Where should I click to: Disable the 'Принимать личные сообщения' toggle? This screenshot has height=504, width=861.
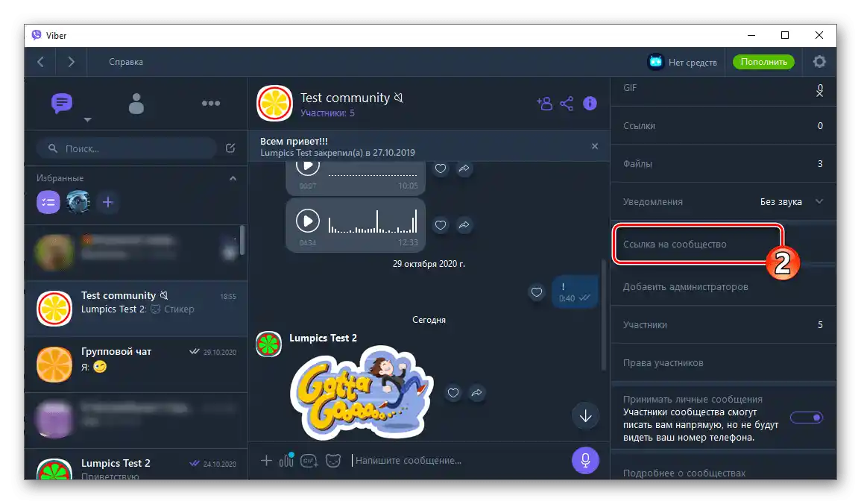[x=807, y=418]
